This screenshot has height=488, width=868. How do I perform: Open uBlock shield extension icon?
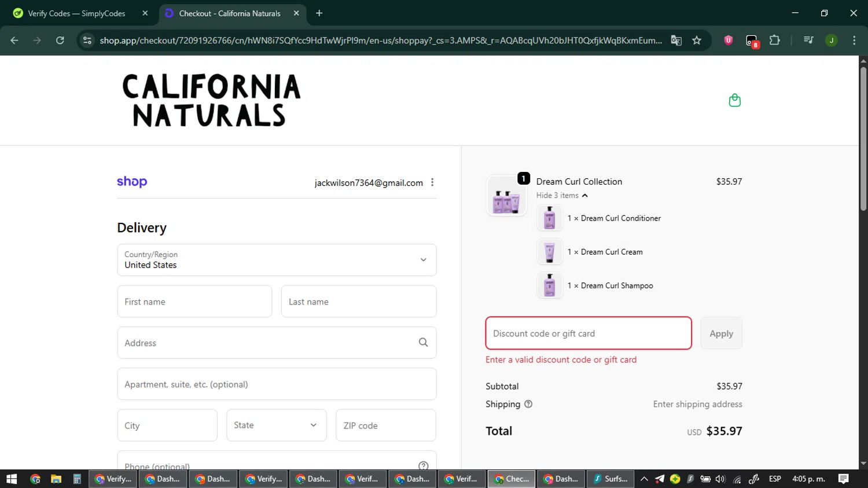tap(729, 40)
